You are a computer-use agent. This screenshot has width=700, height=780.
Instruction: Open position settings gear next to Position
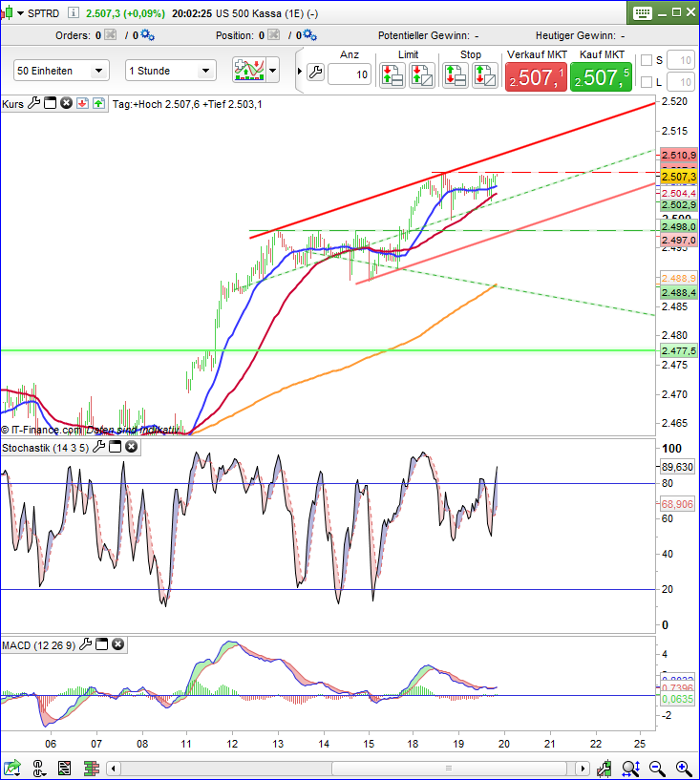point(309,34)
